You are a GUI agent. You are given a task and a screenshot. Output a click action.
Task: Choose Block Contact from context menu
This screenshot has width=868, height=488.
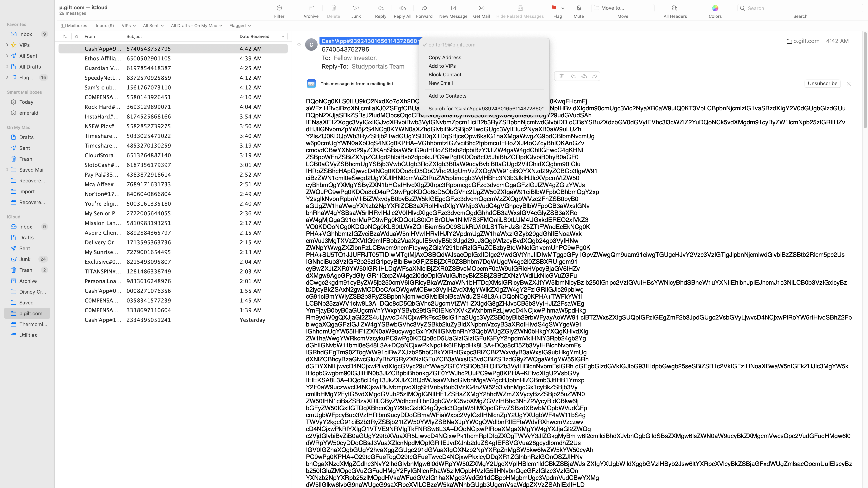click(x=445, y=74)
